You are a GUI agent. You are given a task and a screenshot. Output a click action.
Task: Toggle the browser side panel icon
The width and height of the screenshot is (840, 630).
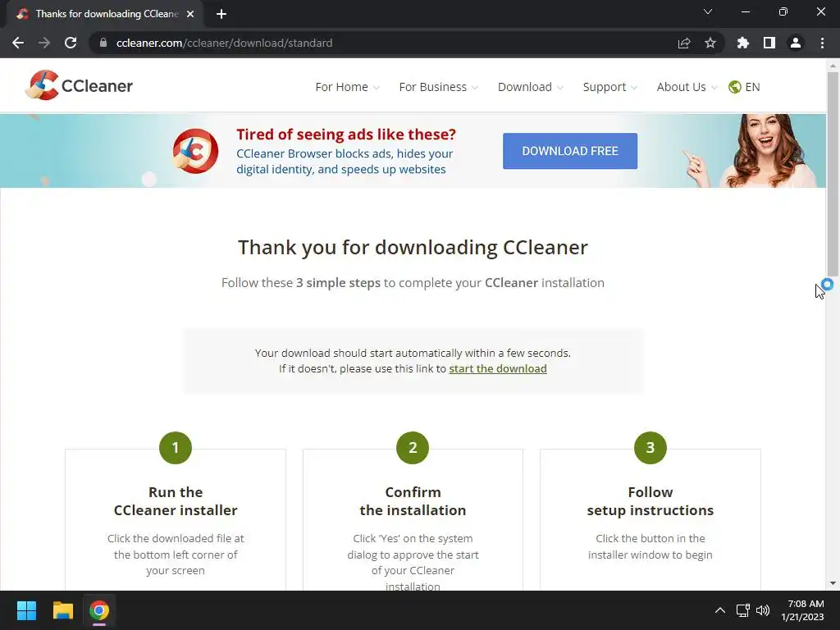[769, 43]
